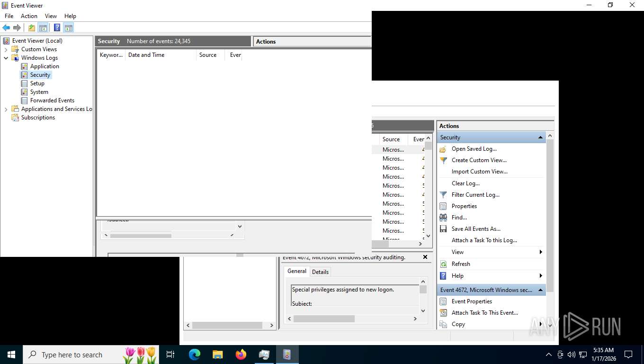Click the Keywor... column header
The width and height of the screenshot is (644, 364).
pos(111,55)
